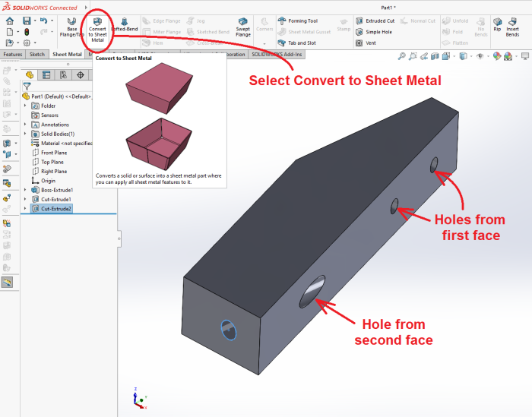Choose the Swept Flange tool
This screenshot has height=417, width=532.
(242, 27)
